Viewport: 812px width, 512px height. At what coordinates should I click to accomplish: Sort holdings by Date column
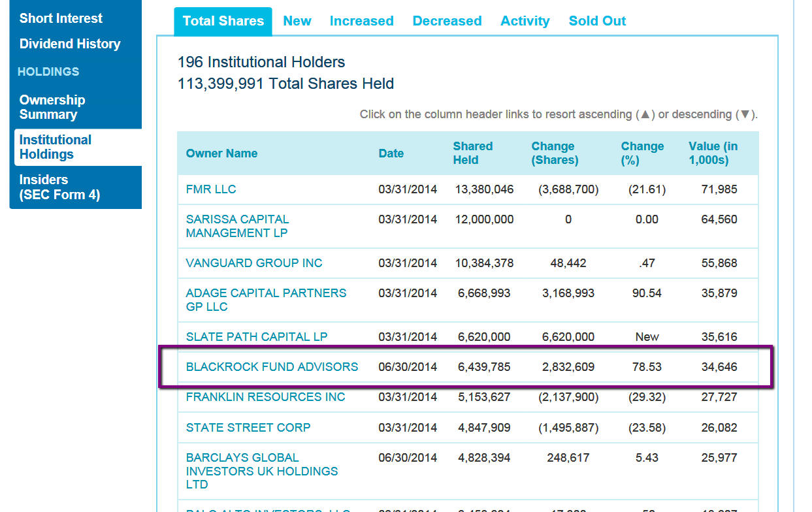click(x=391, y=153)
